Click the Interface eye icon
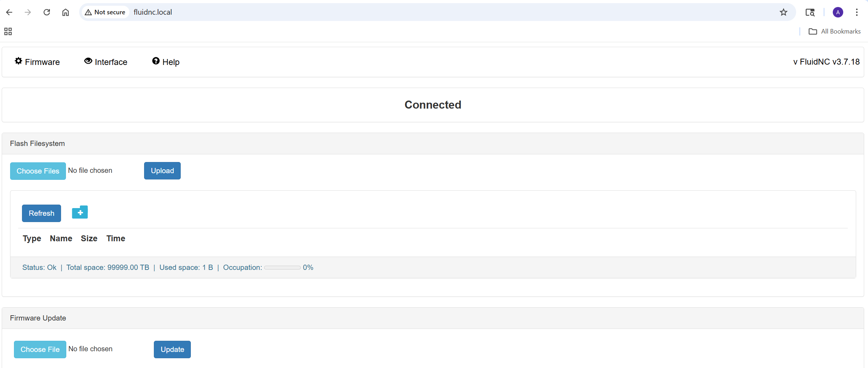Viewport: 868px width, 368px height. point(88,61)
